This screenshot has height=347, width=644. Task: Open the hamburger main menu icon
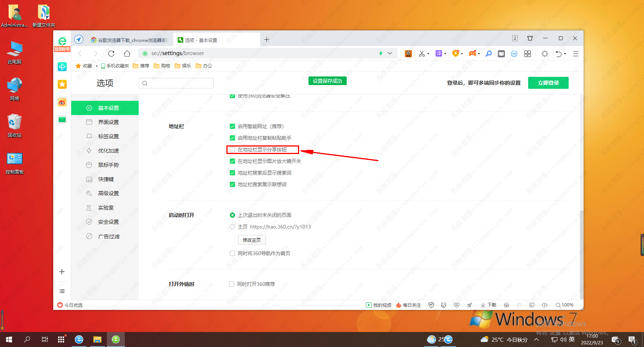576,54
